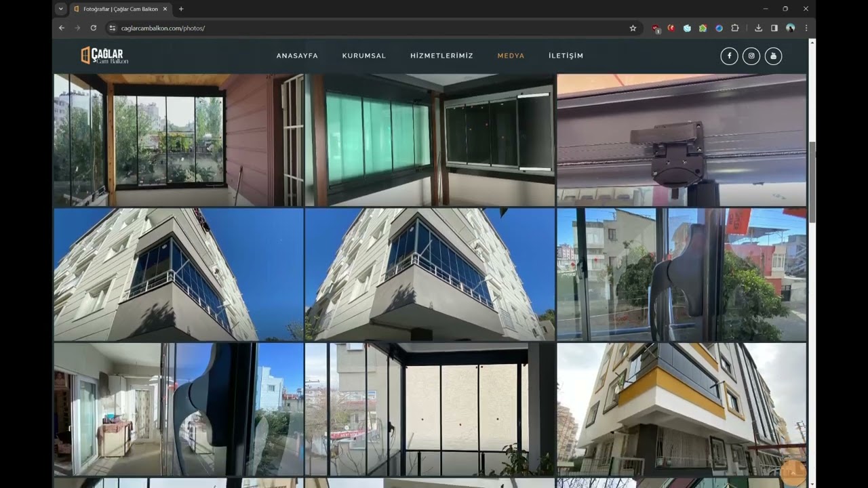Open the yellow-trim building photo
Viewport: 868px width, 488px height.
(682, 409)
